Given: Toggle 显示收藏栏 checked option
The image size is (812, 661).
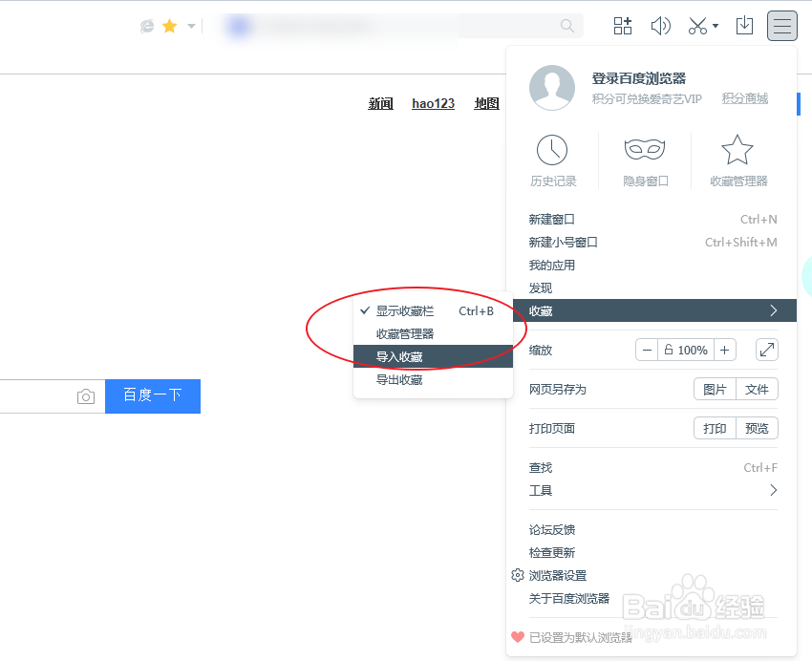Looking at the screenshot, I should tap(433, 311).
